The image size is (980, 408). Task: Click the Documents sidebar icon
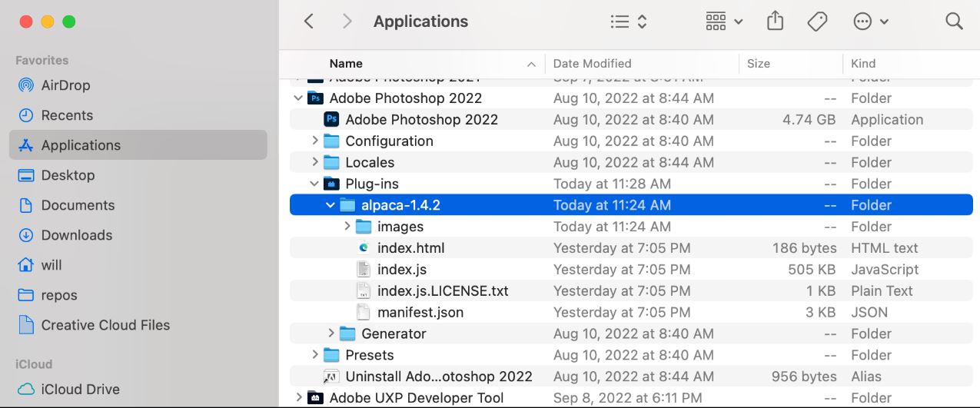point(26,205)
